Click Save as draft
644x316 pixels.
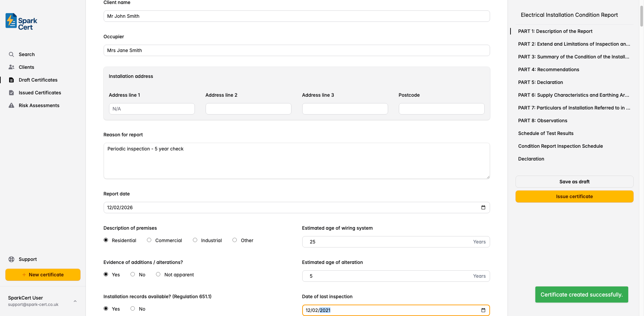pyautogui.click(x=574, y=181)
